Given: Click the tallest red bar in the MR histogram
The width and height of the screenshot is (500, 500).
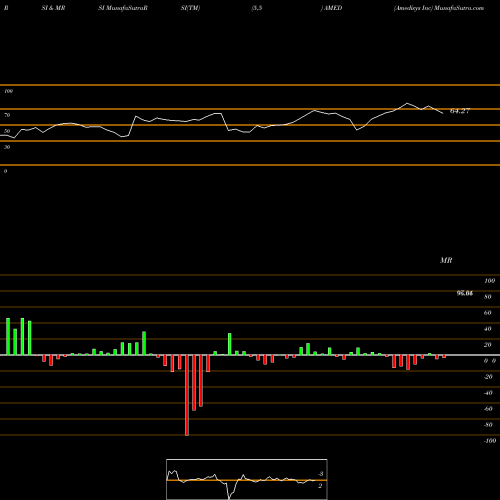Looking at the screenshot, I should click(187, 395).
